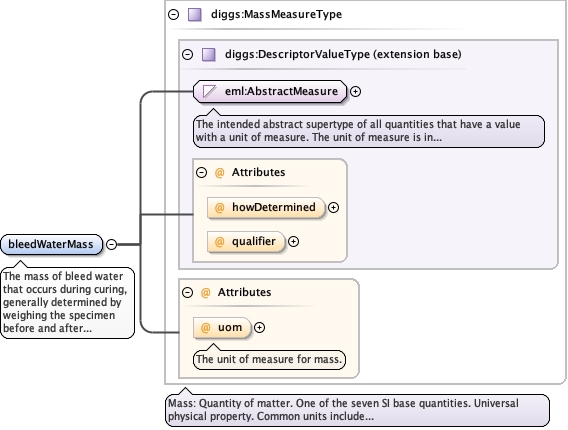Select the howDetermined attribute node

(266, 208)
